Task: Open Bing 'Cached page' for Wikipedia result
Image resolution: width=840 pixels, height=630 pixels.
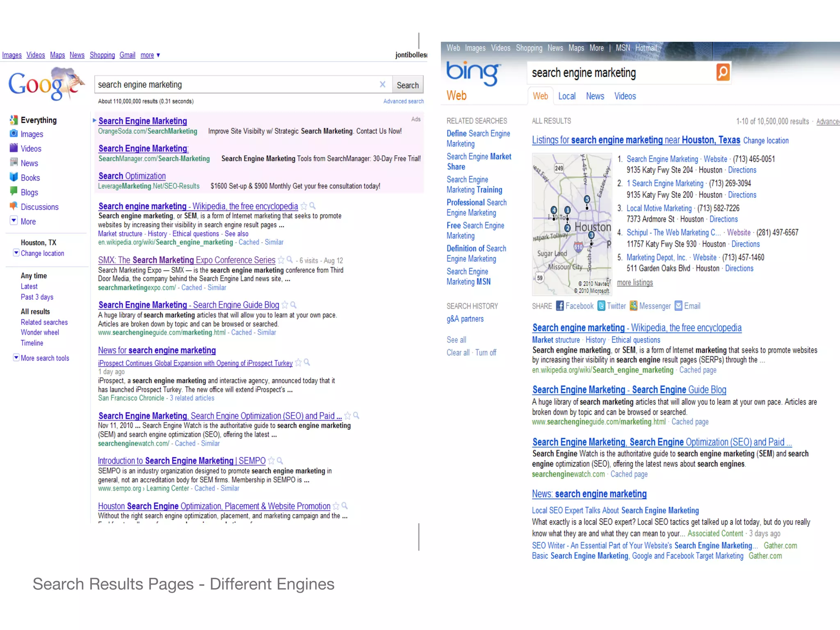Action: pyautogui.click(x=698, y=370)
